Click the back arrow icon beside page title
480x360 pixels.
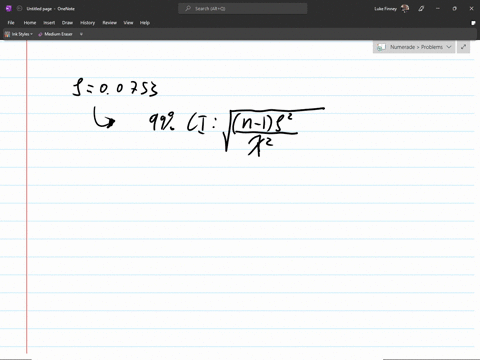coord(19,9)
